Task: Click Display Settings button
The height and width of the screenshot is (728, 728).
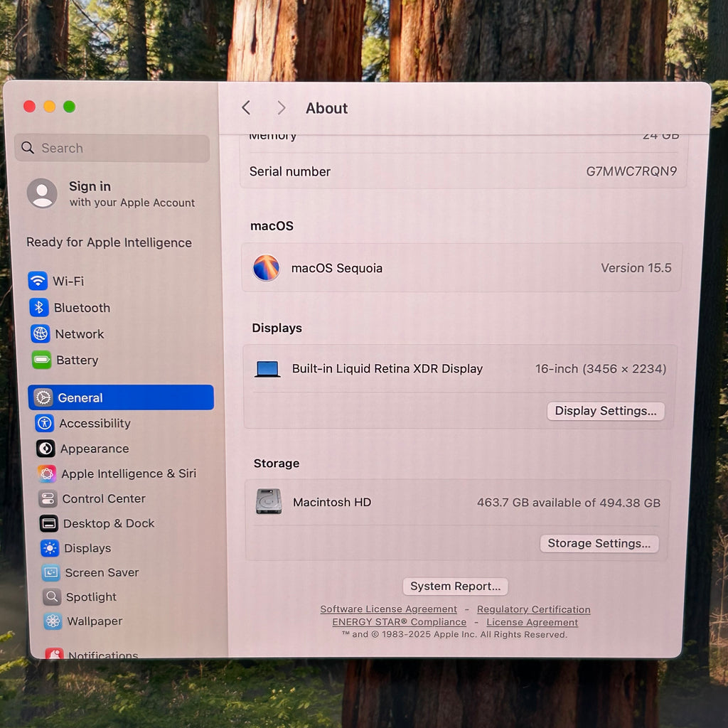Action: (x=606, y=411)
